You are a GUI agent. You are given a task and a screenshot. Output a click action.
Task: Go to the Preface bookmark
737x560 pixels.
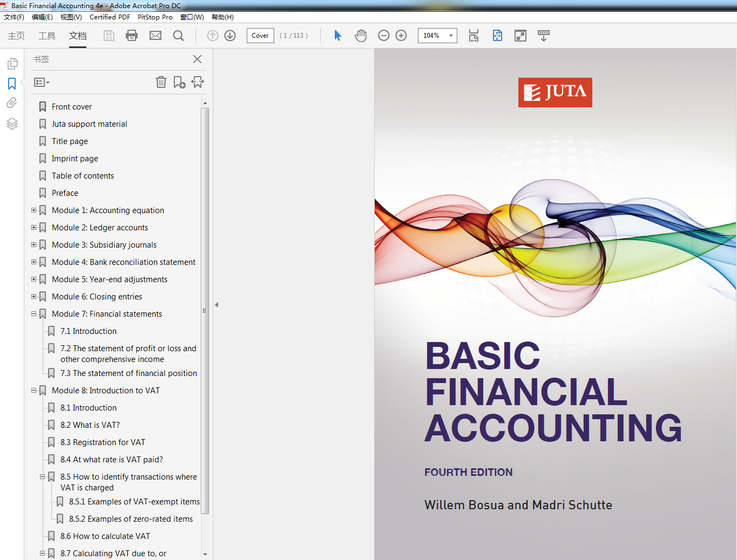click(65, 193)
